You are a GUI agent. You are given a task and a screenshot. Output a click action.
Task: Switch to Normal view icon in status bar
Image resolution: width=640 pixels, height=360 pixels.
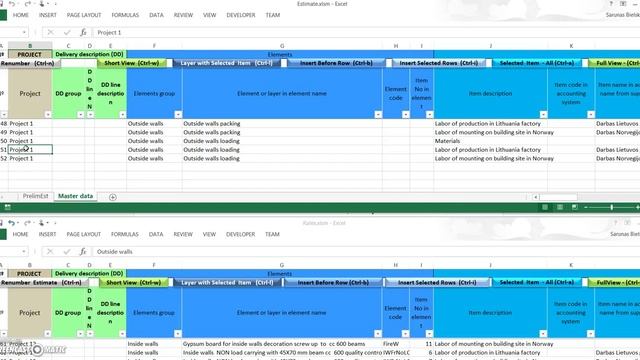[x=545, y=207]
